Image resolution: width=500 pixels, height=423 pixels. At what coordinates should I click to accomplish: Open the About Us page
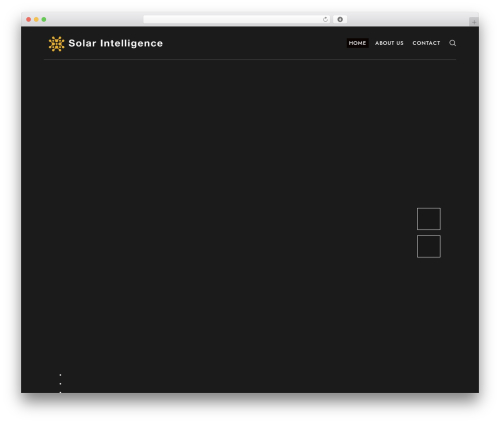pyautogui.click(x=389, y=43)
